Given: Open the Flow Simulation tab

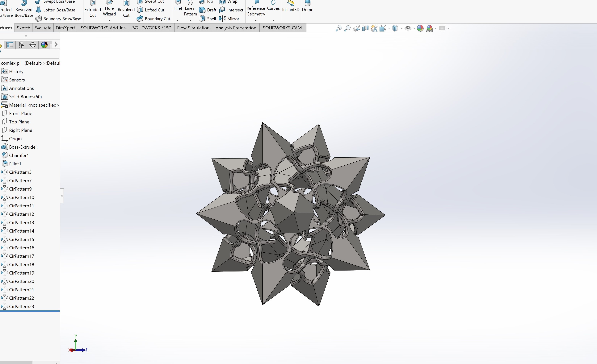Looking at the screenshot, I should (x=193, y=28).
